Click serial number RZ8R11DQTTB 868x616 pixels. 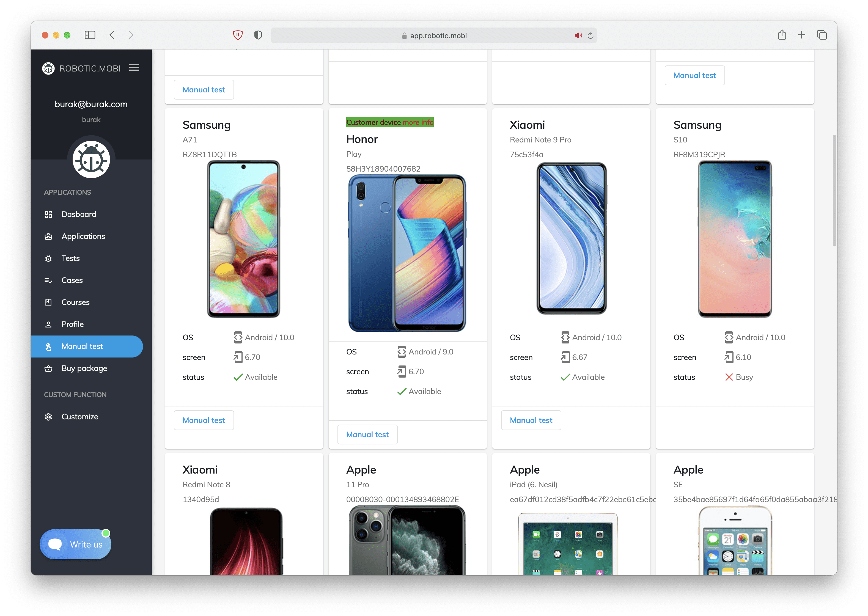(x=209, y=154)
